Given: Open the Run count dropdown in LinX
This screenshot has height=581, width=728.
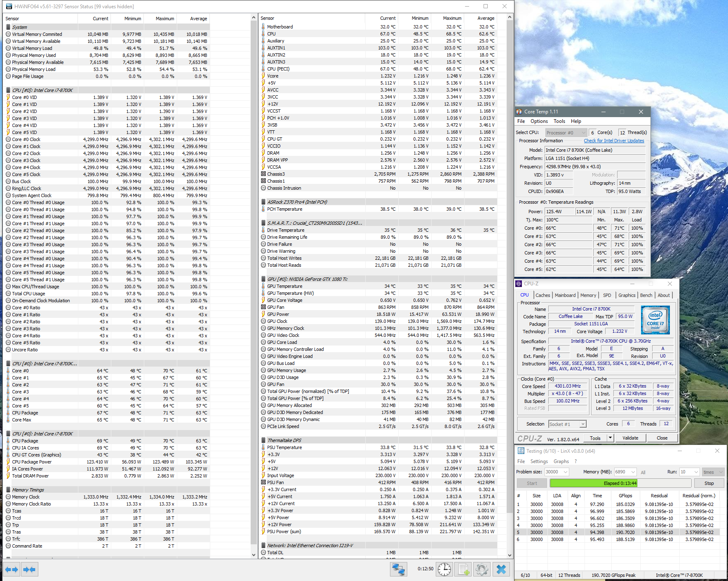Looking at the screenshot, I should 689,472.
